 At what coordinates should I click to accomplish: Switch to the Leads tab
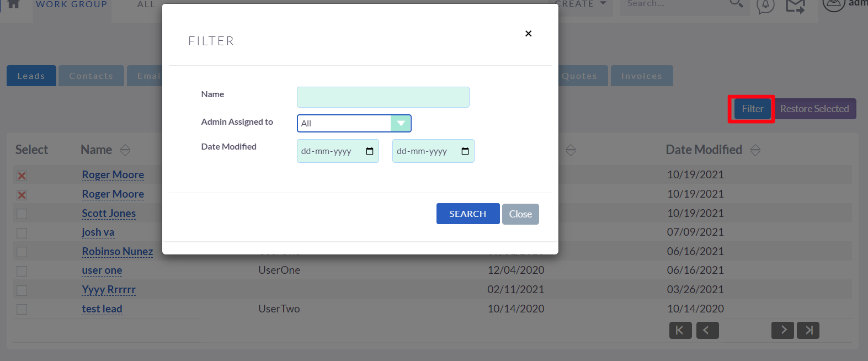pos(31,76)
